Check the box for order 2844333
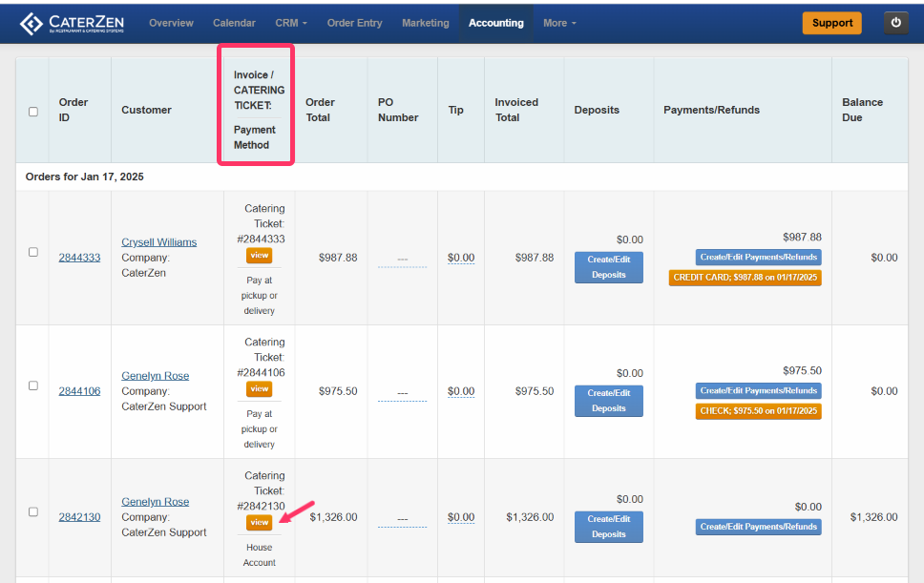Image resolution: width=924 pixels, height=583 pixels. (x=33, y=252)
